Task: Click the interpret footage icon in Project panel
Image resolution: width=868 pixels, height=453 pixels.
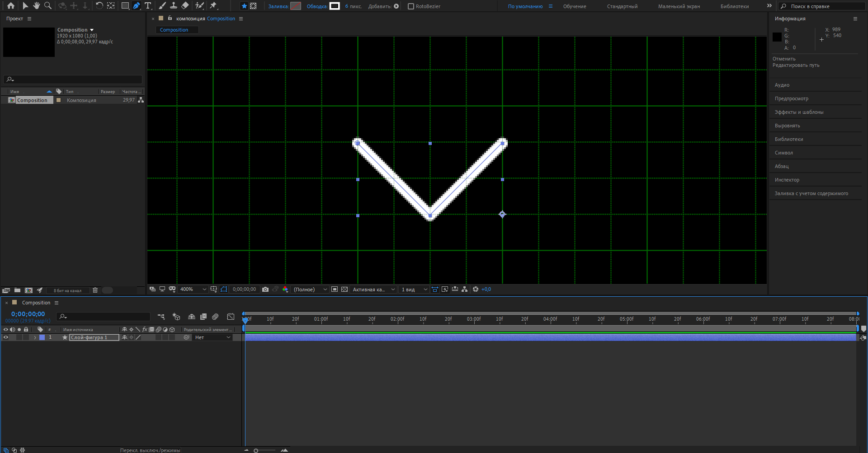Action: point(6,290)
